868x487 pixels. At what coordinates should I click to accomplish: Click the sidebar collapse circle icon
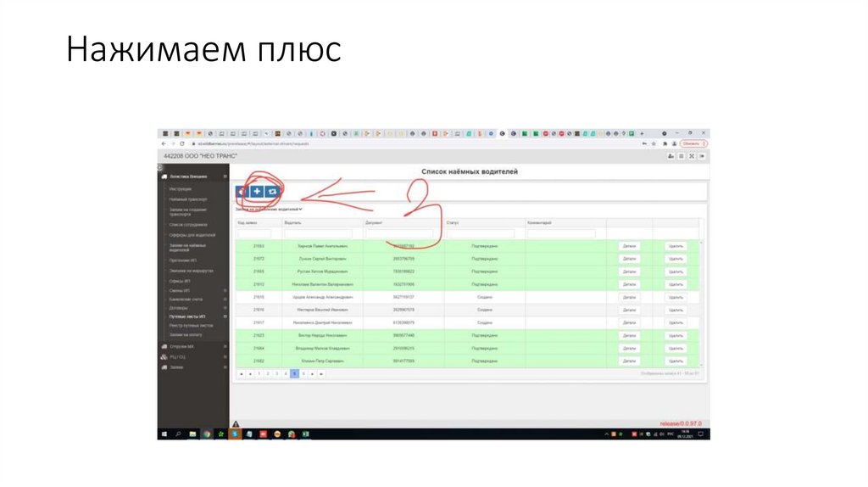[160, 167]
